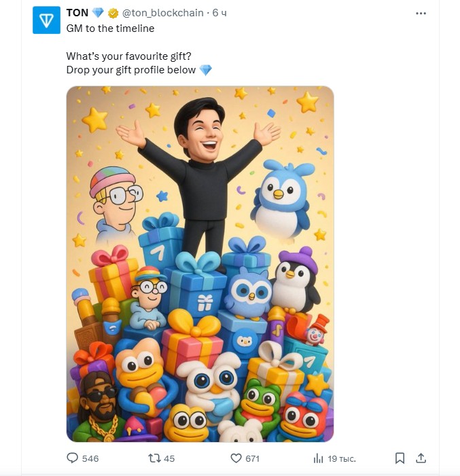Click the 45 reposts count

point(169,458)
